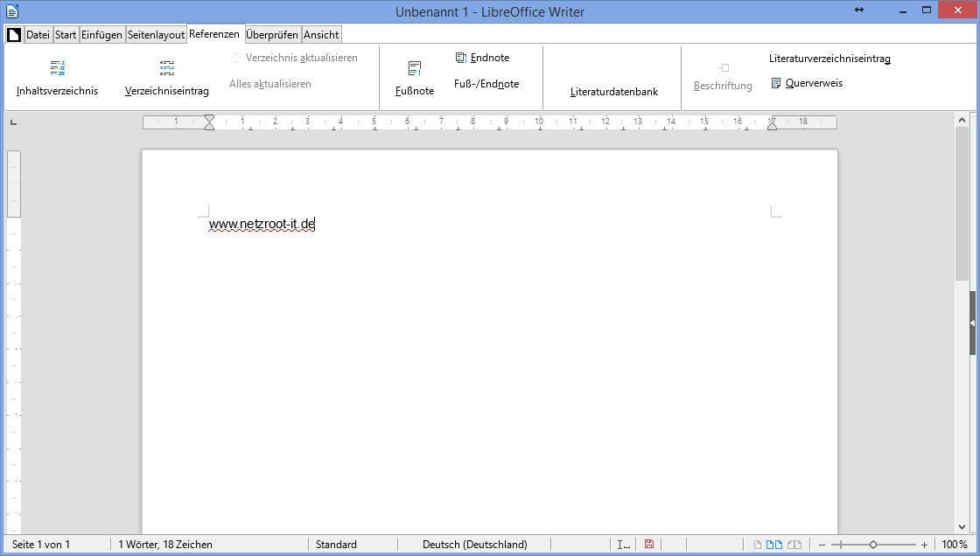
Task: Click the Verzeichniseintrag icon
Action: (167, 67)
